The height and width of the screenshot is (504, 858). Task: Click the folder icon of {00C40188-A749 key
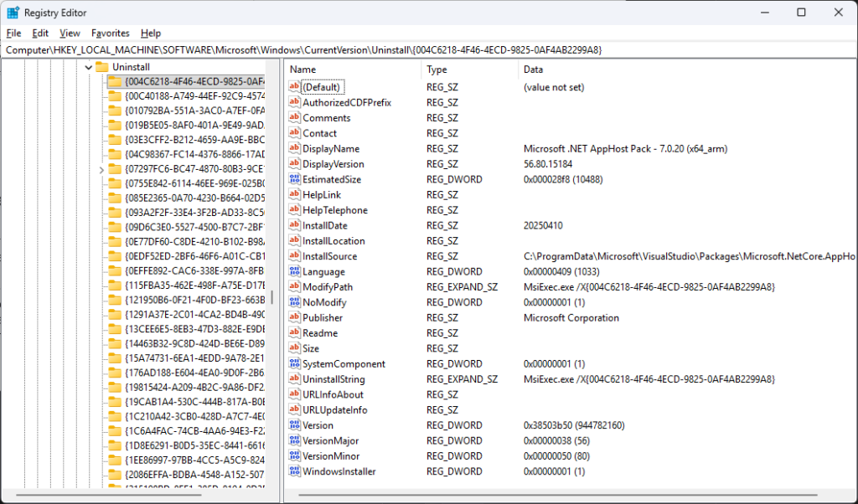[x=115, y=96]
